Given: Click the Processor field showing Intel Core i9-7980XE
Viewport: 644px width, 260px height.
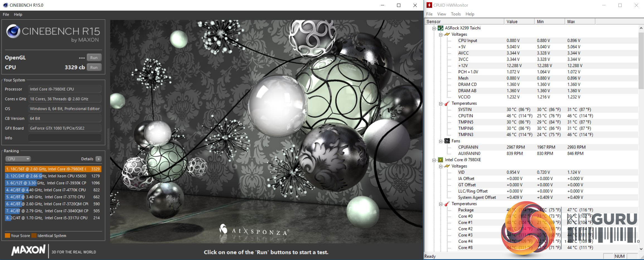Looking at the screenshot, I should 65,89.
